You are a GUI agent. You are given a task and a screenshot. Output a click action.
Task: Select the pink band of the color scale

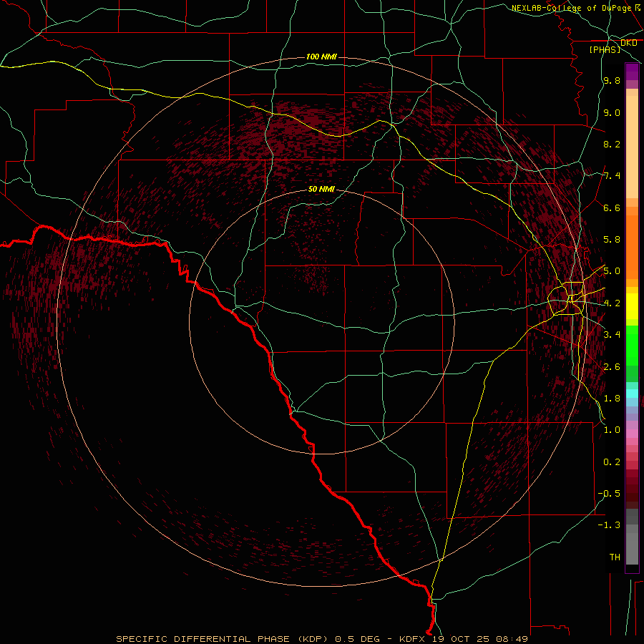632,434
